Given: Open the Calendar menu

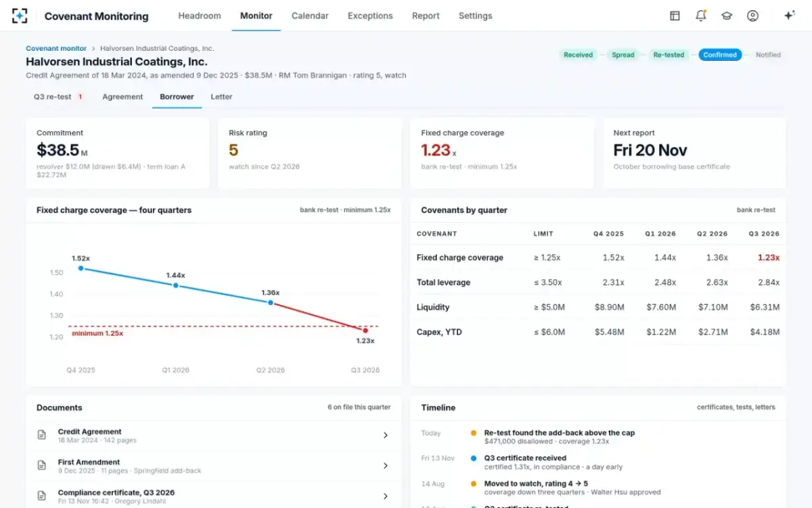Looking at the screenshot, I should pyautogui.click(x=310, y=16).
